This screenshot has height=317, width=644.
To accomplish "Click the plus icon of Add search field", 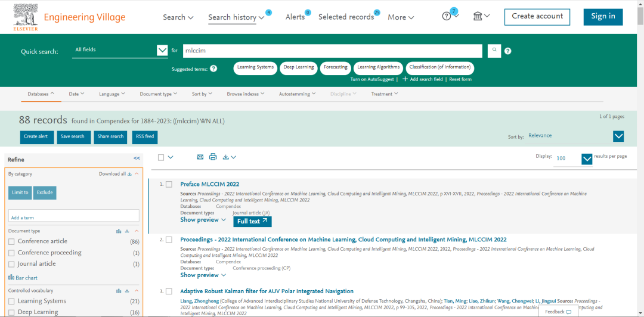I will [x=405, y=79].
